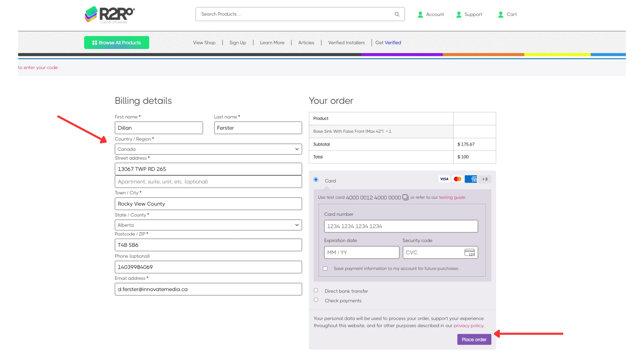The image size is (644, 362).
Task: Select Direct bank transfer option
Action: click(x=316, y=290)
